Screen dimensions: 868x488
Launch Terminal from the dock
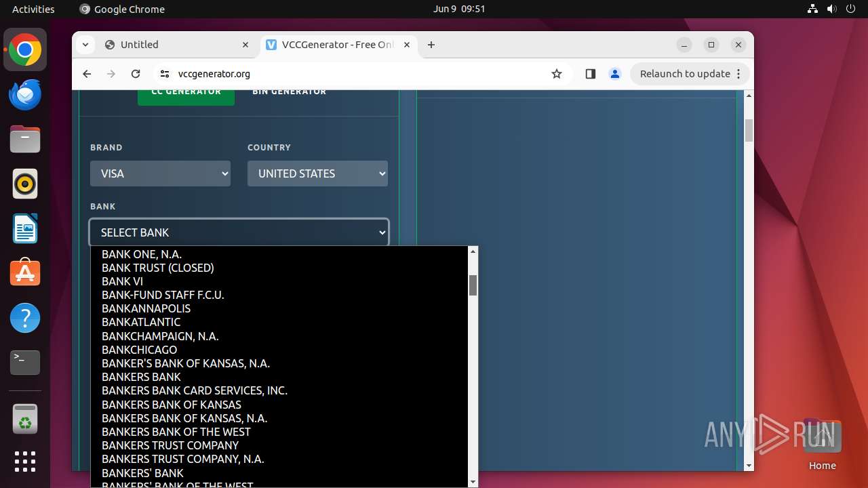pyautogui.click(x=25, y=363)
